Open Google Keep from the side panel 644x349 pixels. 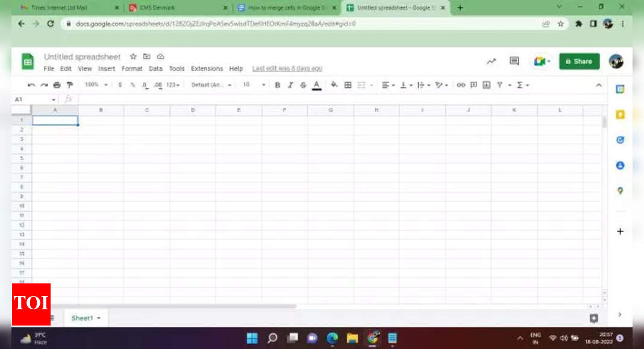621,114
